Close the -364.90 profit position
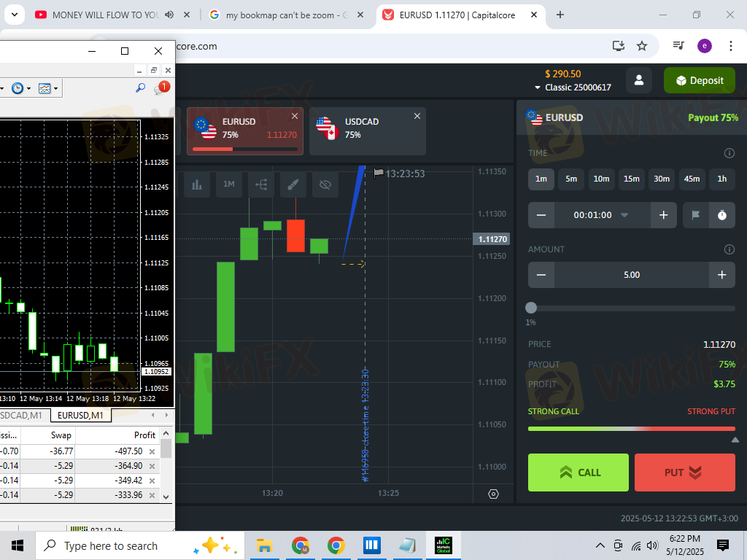This screenshot has width=747, height=560. (x=152, y=466)
